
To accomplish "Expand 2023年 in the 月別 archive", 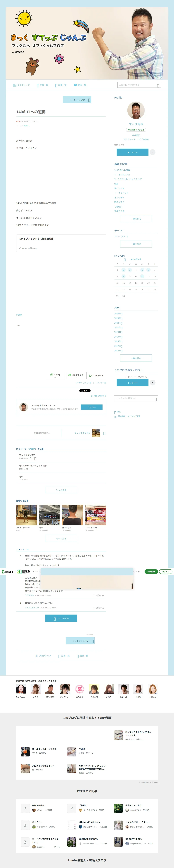I will pyautogui.click(x=118, y=318).
